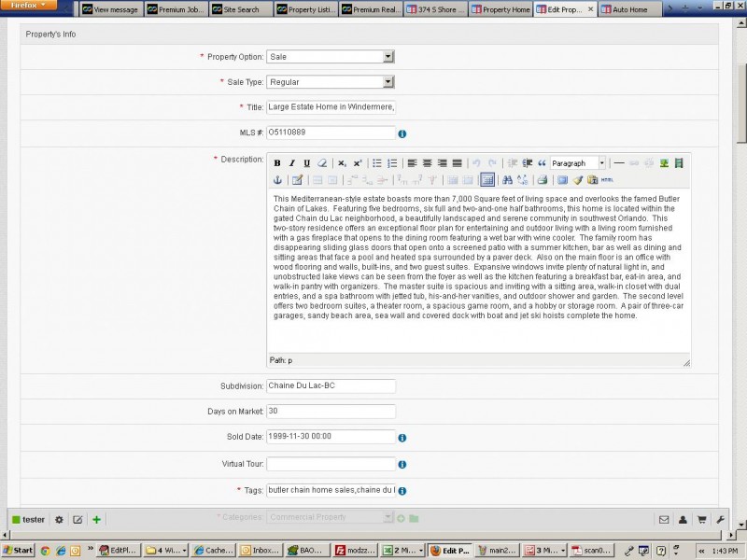Click the eraser remove-formatting icon
The image size is (747, 560).
click(x=322, y=163)
